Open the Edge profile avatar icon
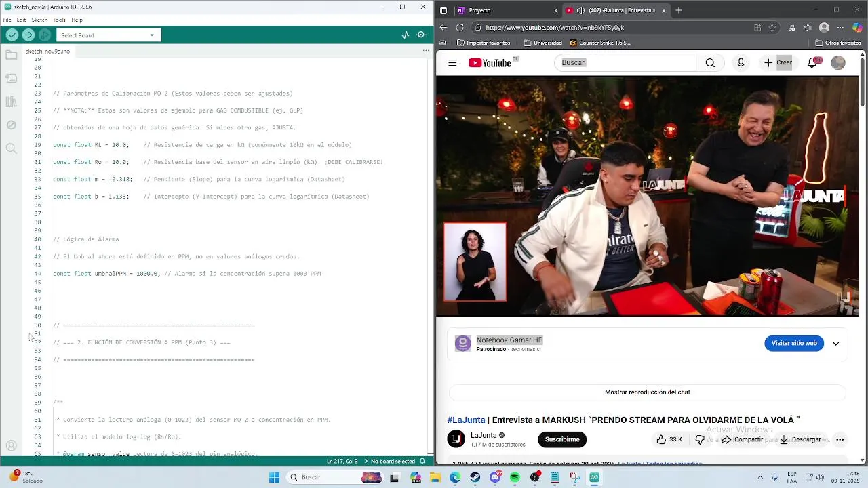 point(824,28)
